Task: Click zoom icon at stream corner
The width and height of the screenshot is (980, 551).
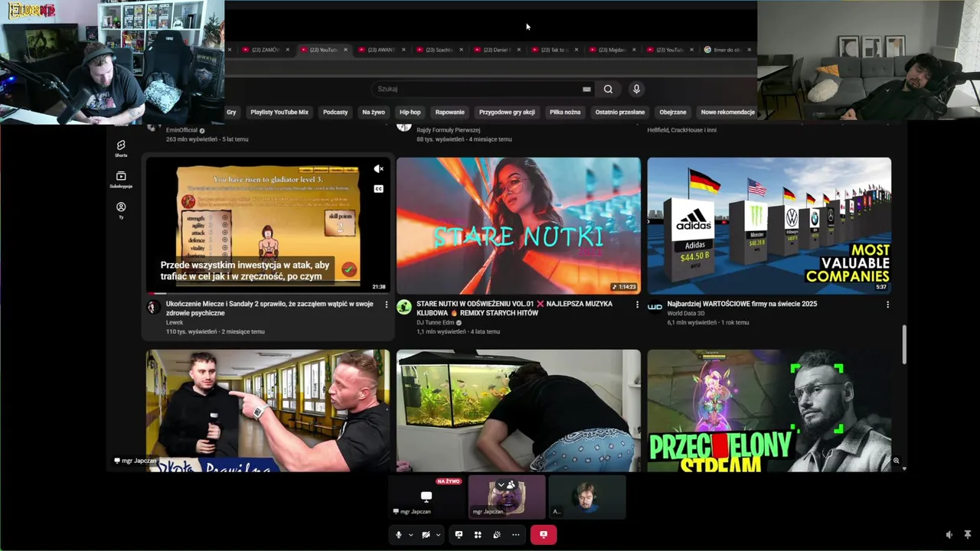Action: click(x=896, y=461)
